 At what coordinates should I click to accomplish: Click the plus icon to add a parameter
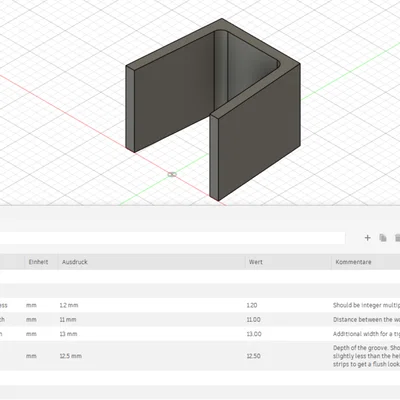[x=367, y=238]
